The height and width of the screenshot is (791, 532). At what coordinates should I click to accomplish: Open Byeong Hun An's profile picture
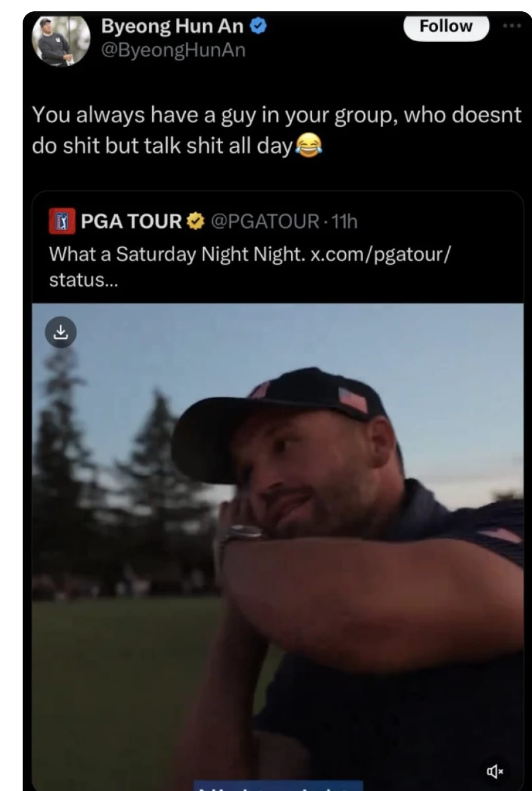click(x=61, y=41)
